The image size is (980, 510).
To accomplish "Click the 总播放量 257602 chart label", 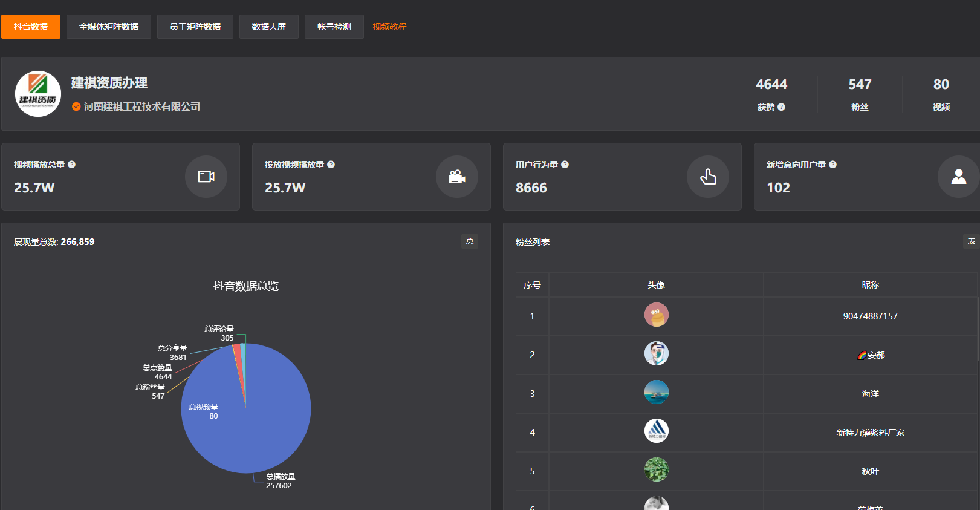I will pyautogui.click(x=280, y=481).
